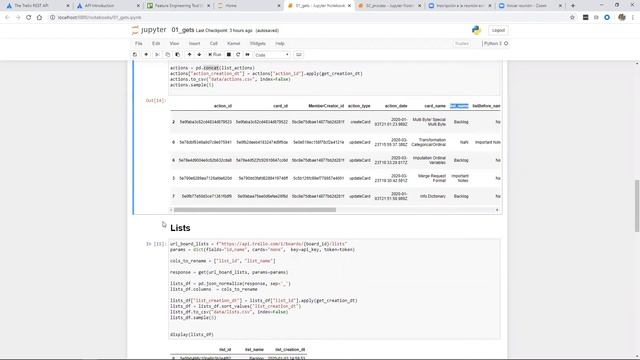Image resolution: width=640 pixels, height=360 pixels.
Task: Click the Logout button
Action: (498, 30)
